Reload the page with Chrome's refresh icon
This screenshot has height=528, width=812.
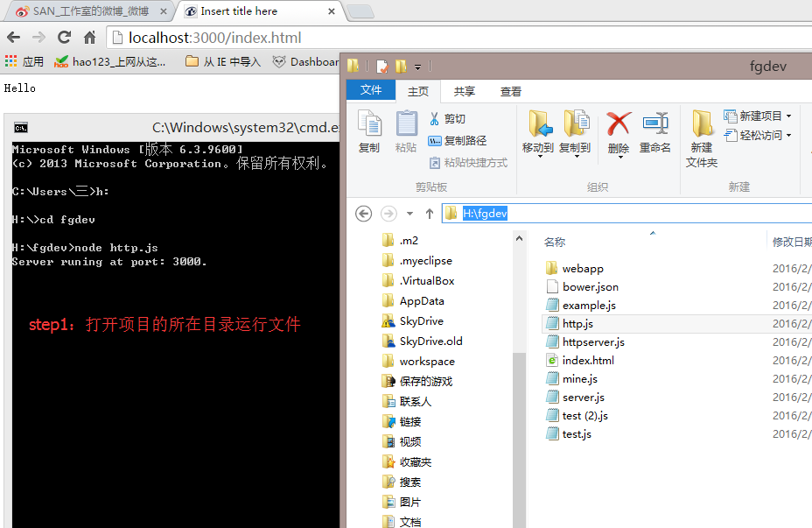coord(63,38)
